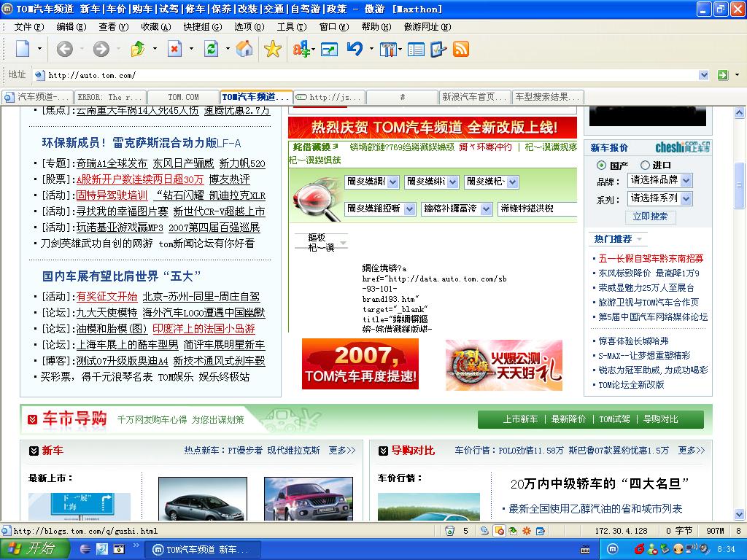Click the text-size/translate toolbar icon

pos(301,49)
